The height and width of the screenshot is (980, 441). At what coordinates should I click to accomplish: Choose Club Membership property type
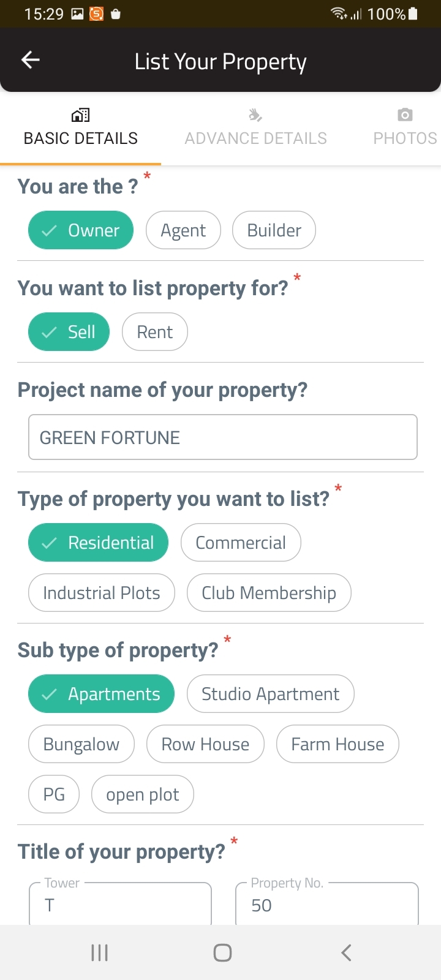coord(269,593)
